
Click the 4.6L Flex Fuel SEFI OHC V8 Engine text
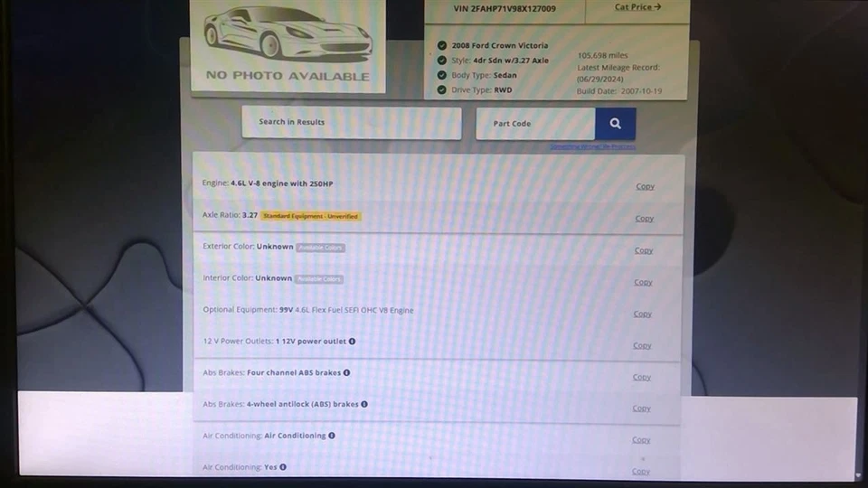point(354,310)
